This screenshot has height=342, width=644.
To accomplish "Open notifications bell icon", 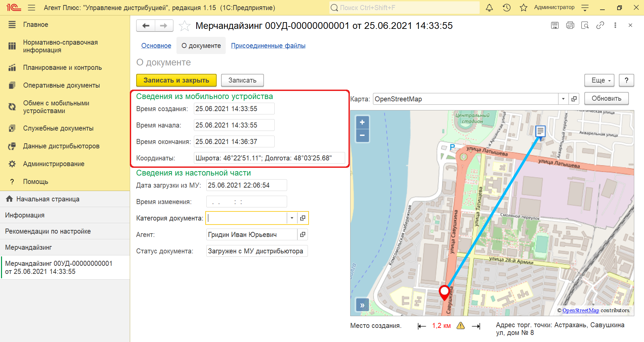I will [x=489, y=7].
